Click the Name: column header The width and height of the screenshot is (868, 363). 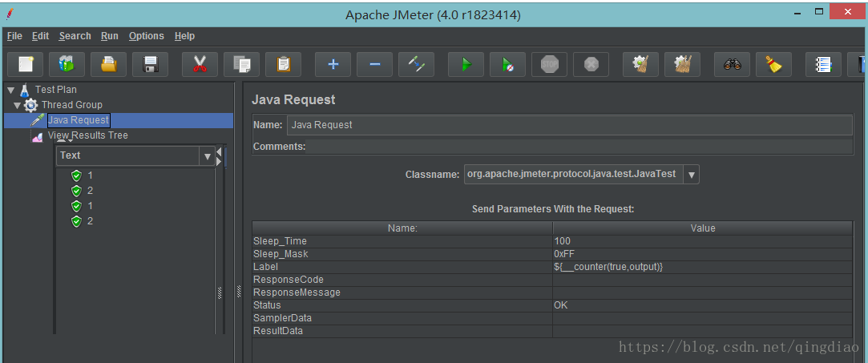coord(402,228)
